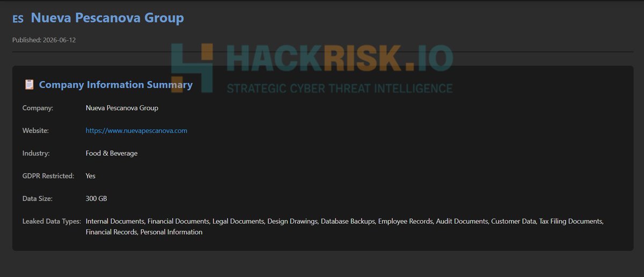Select the Yes value for GDPR Restricted

point(91,176)
